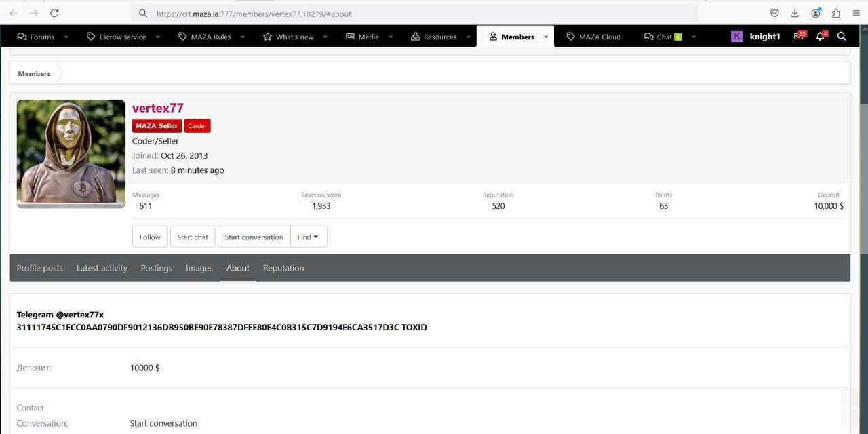Image resolution: width=868 pixels, height=434 pixels.
Task: Click the browser back arrow
Action: tap(14, 13)
